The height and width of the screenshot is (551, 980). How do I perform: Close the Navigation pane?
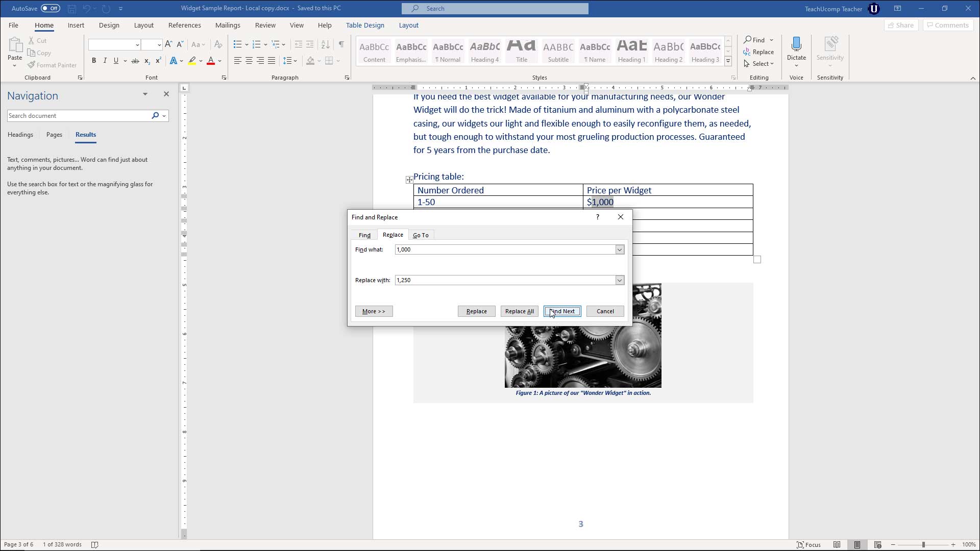click(166, 94)
